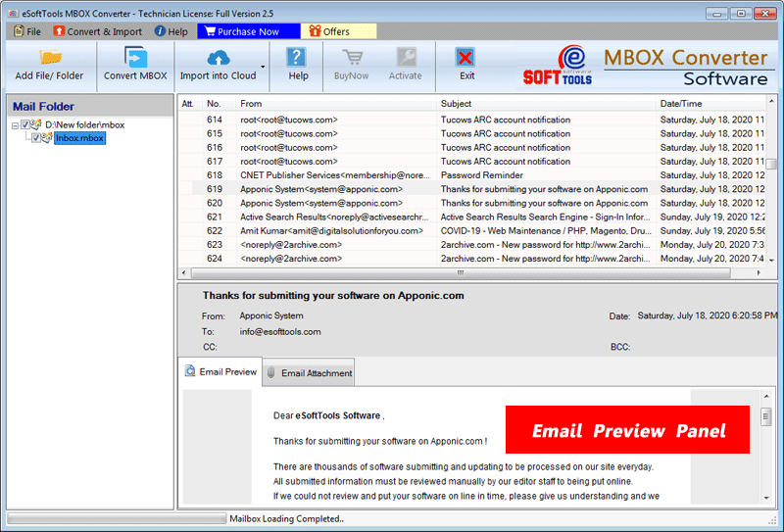Image resolution: width=784 pixels, height=532 pixels.
Task: Click the Mailbox Loading Completed status text
Action: tap(286, 519)
